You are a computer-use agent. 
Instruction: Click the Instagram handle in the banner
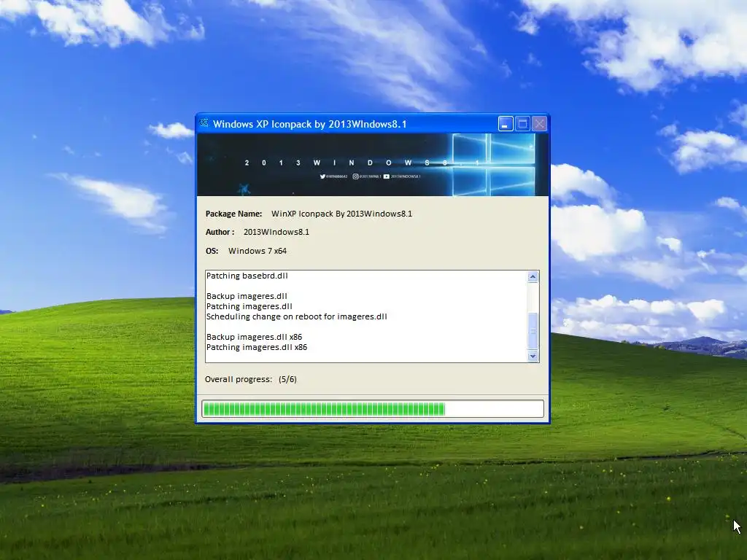[367, 176]
